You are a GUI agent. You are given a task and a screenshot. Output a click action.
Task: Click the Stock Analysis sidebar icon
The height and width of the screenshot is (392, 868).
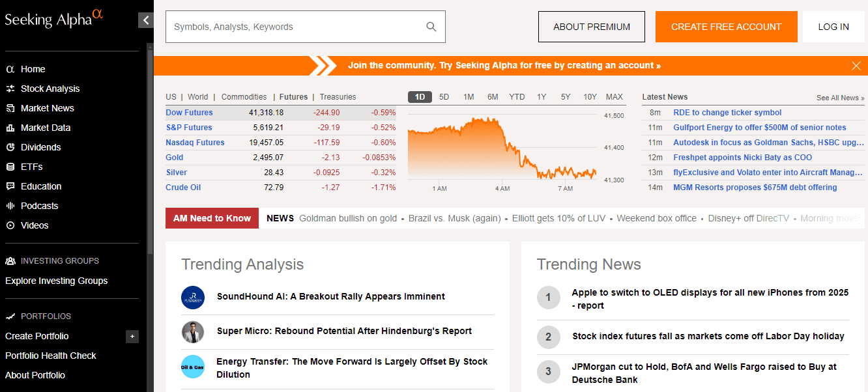10,89
